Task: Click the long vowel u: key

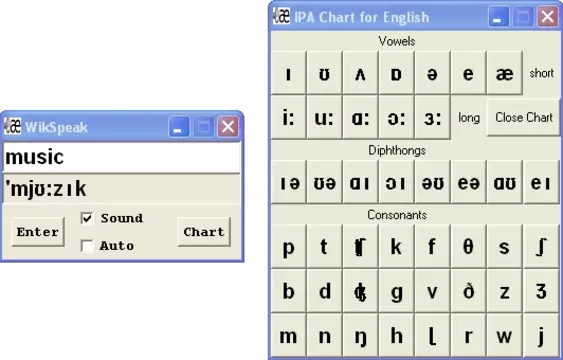Action: (x=325, y=117)
